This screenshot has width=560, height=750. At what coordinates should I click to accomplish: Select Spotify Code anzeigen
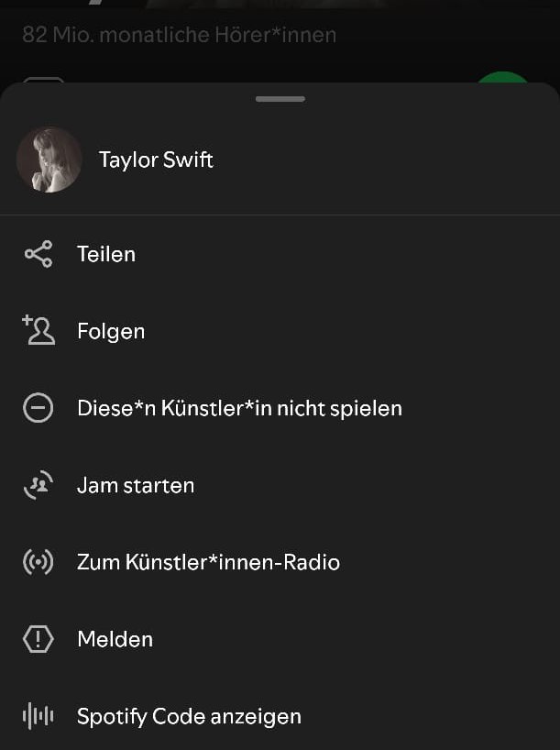[189, 716]
